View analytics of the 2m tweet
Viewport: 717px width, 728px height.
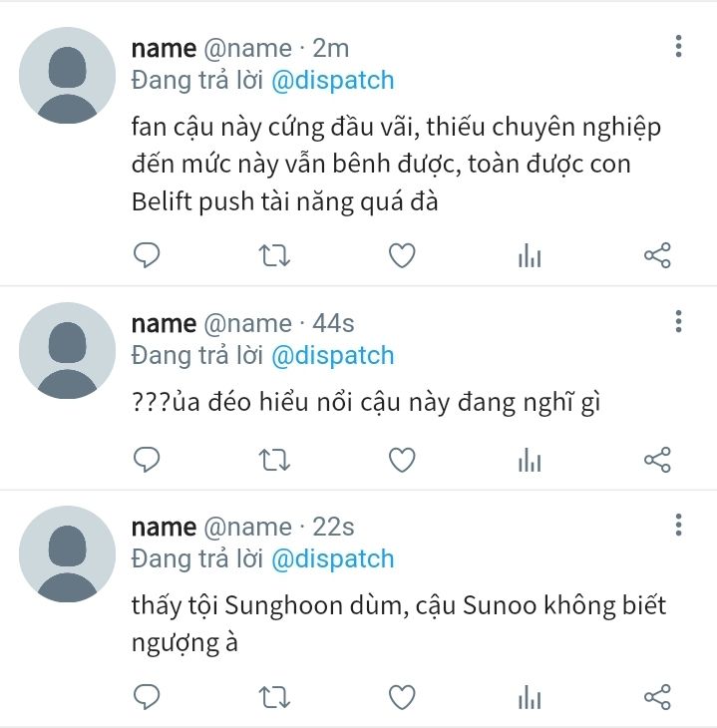530,255
